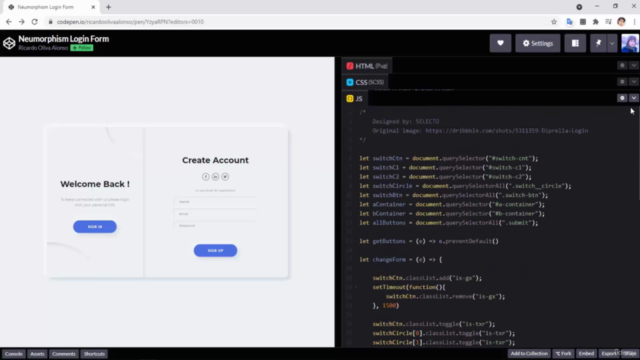Image resolution: width=640 pixels, height=360 pixels.
Task: Click the blue SIGN IN button in preview
Action: click(x=95, y=227)
